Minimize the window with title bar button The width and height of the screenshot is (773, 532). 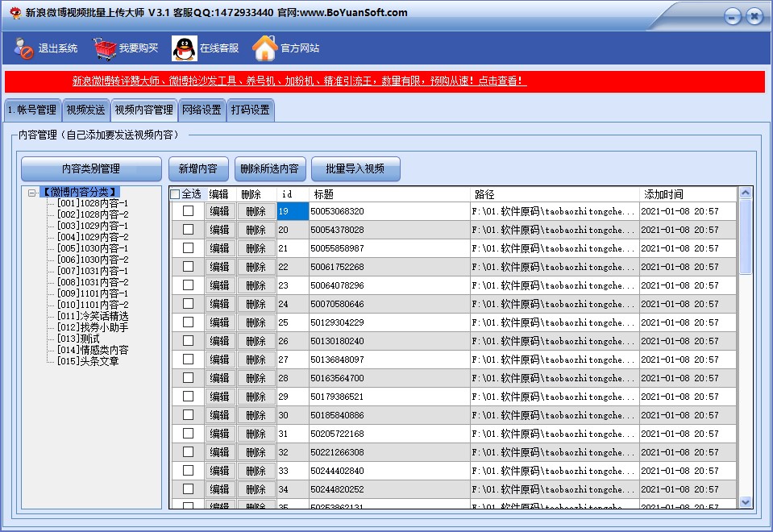click(732, 17)
